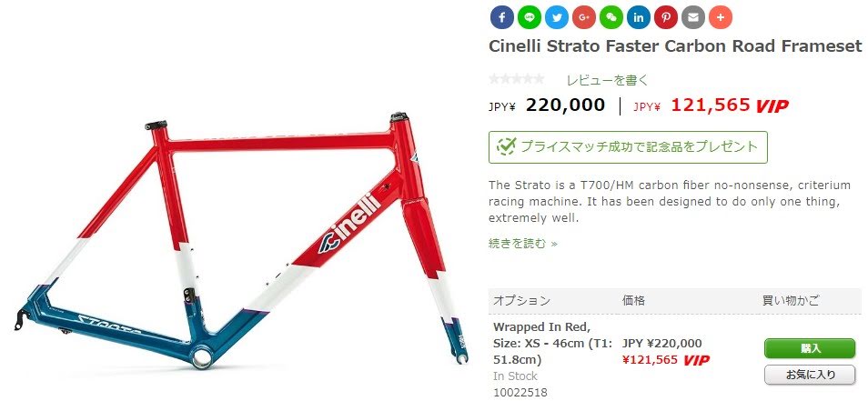Click the VIP label in options row
Image resolution: width=868 pixels, height=401 pixels.
pyautogui.click(x=696, y=360)
